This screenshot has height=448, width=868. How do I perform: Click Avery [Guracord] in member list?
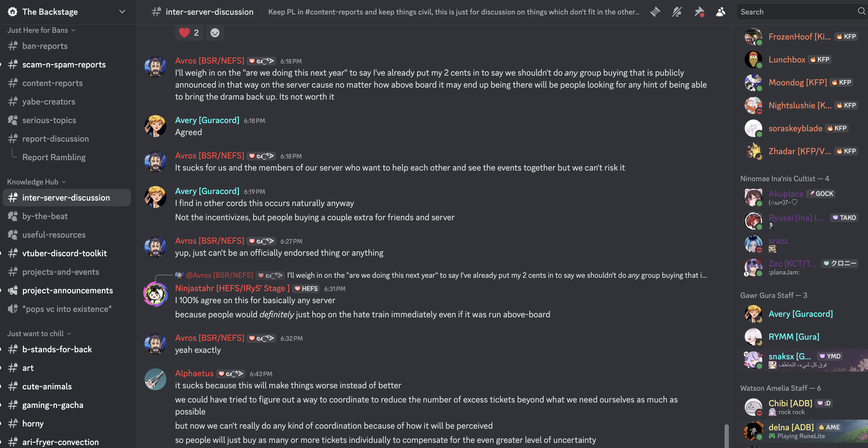click(800, 314)
